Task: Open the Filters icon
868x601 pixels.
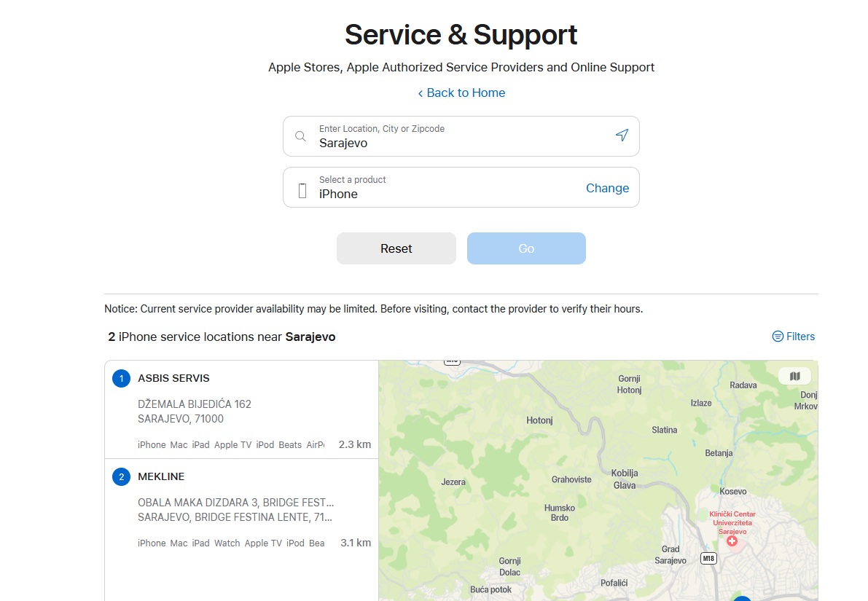Action: click(x=778, y=337)
